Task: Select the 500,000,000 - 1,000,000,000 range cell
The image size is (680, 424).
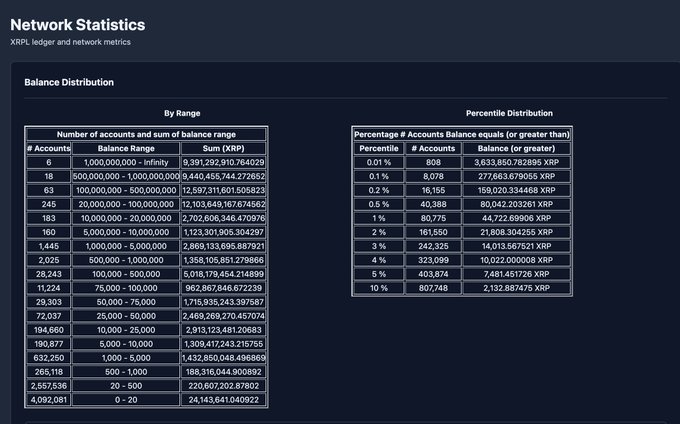Action: click(x=126, y=176)
